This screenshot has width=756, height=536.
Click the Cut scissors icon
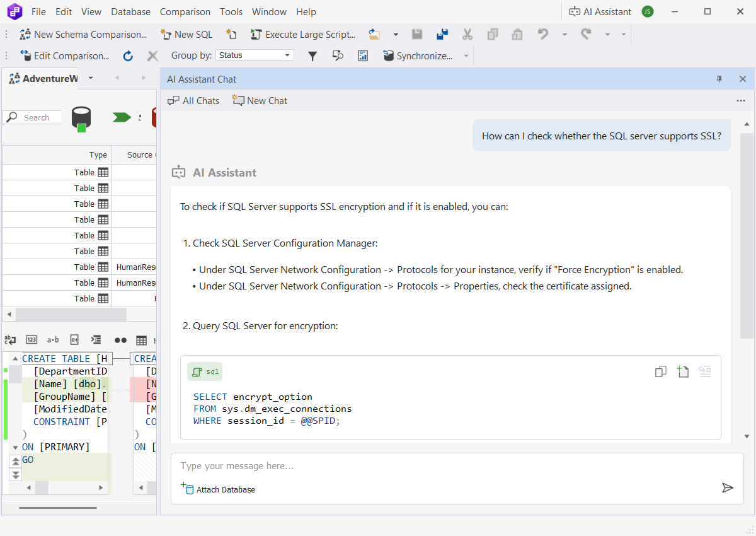coord(467,35)
